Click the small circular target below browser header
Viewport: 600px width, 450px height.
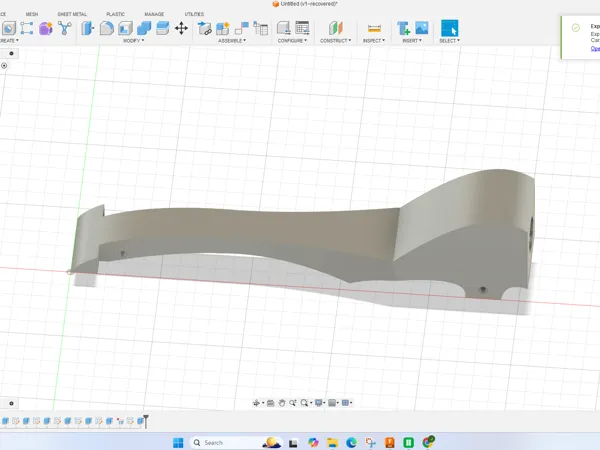4,65
